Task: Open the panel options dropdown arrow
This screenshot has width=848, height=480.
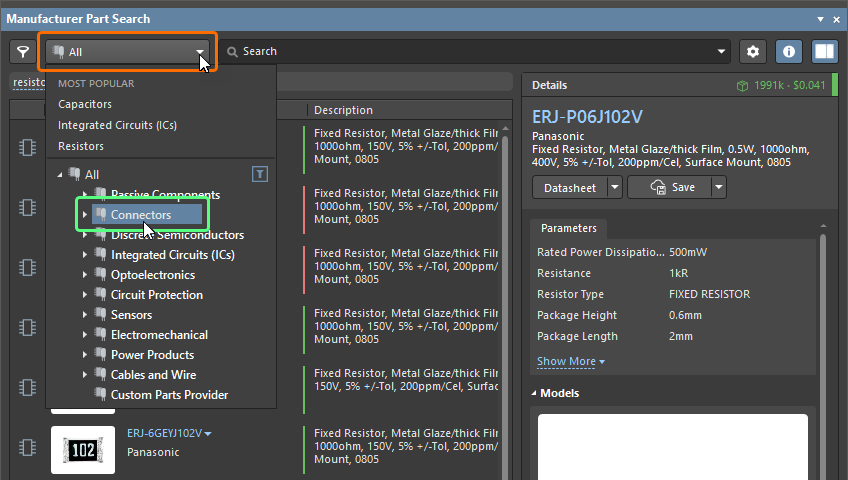Action: pos(820,19)
